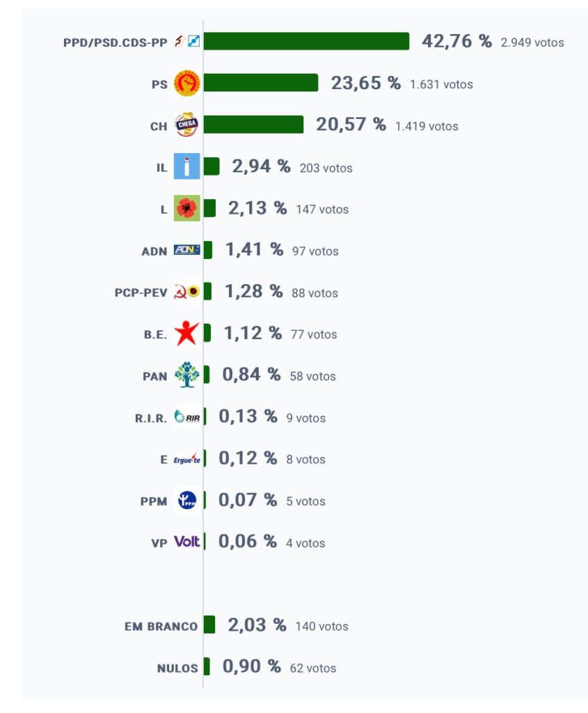Screen dimensions: 588x713
Task: Select the ADN party logo
Action: (186, 250)
